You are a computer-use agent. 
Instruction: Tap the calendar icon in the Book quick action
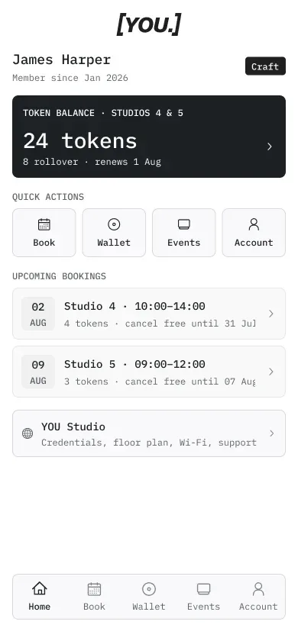click(x=44, y=224)
